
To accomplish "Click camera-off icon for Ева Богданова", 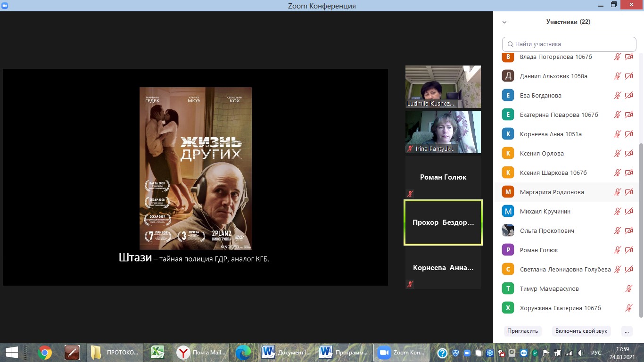I will (x=629, y=95).
